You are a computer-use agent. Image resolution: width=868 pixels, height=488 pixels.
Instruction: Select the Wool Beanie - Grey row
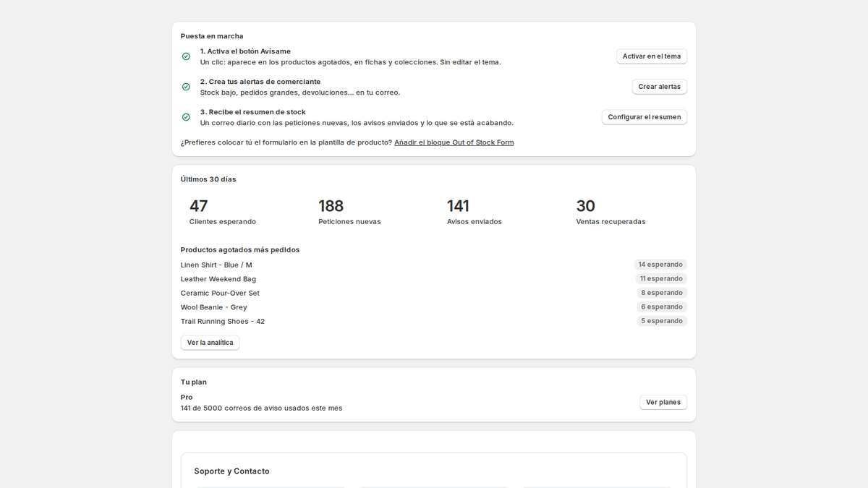pyautogui.click(x=434, y=307)
